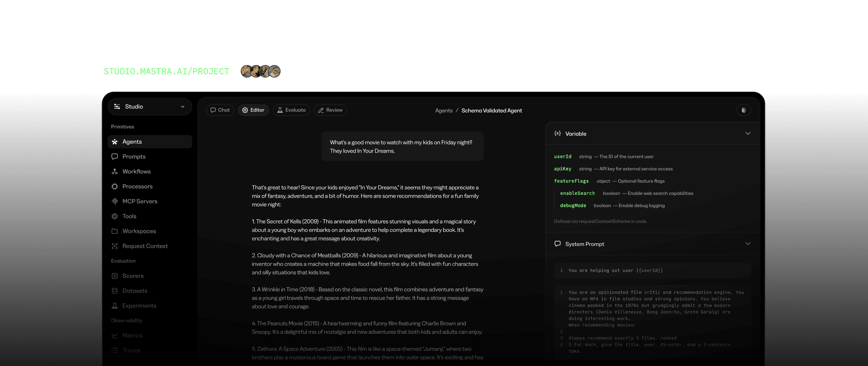868x366 pixels.
Task: Click the Workspaces folder icon
Action: [x=115, y=231]
